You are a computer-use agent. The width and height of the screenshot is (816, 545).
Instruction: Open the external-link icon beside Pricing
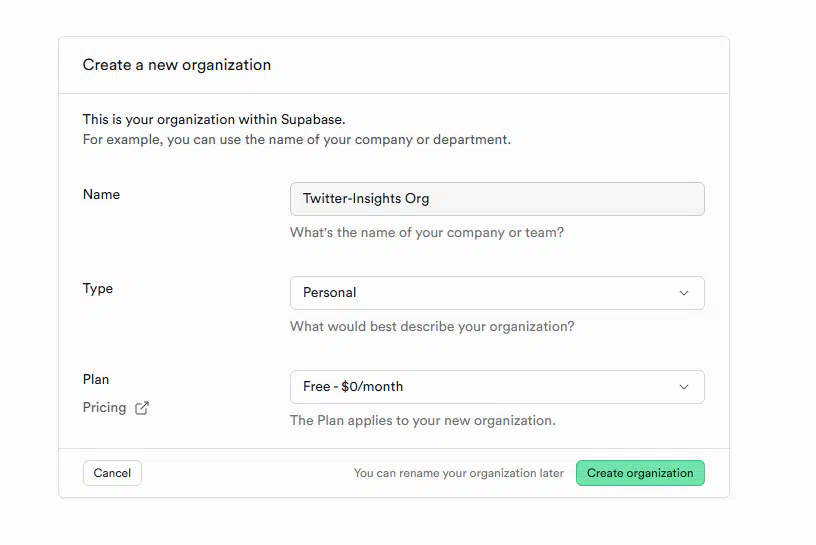click(142, 408)
